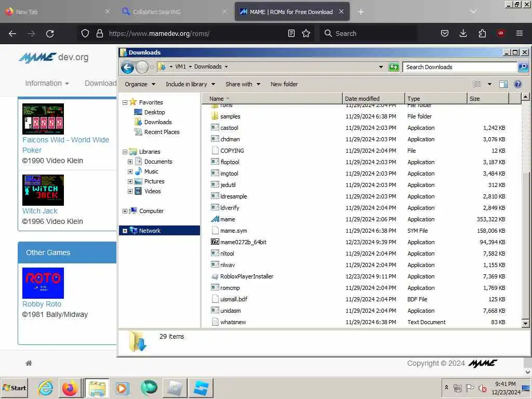
Task: Collapse the Favorites tree node
Action: tap(125, 102)
